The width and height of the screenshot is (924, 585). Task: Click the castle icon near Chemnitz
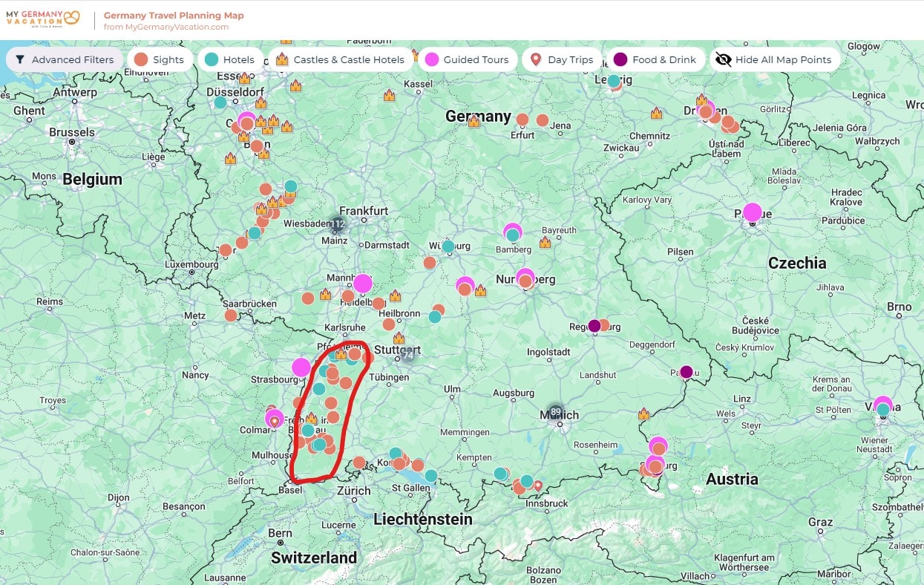pyautogui.click(x=656, y=114)
